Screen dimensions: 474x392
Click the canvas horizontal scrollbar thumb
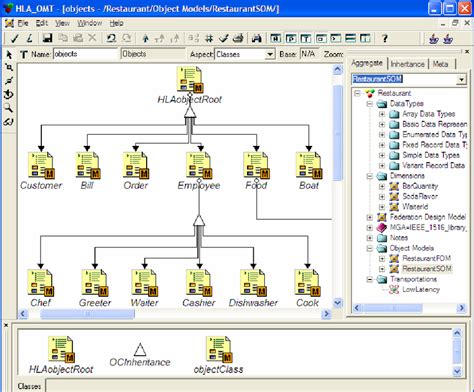click(x=88, y=314)
